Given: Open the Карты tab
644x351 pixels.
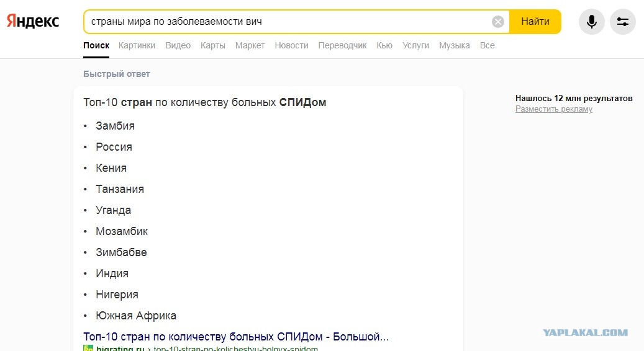Looking at the screenshot, I should [213, 45].
